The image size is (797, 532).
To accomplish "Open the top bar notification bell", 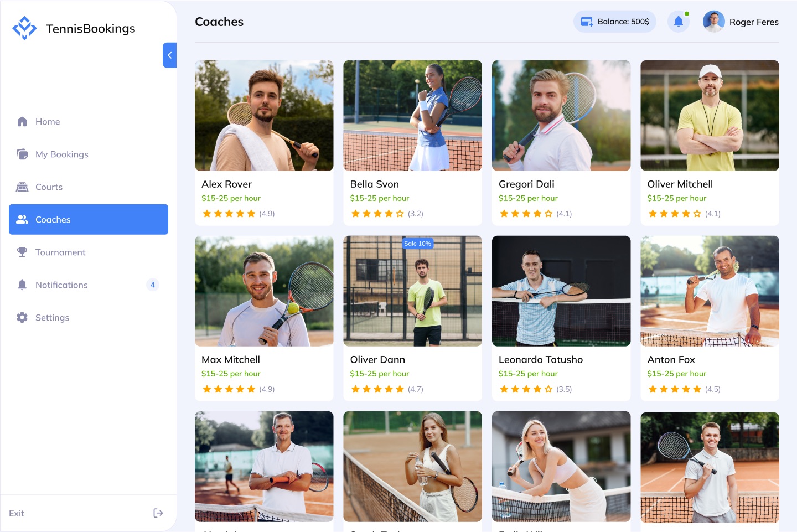I will [679, 22].
